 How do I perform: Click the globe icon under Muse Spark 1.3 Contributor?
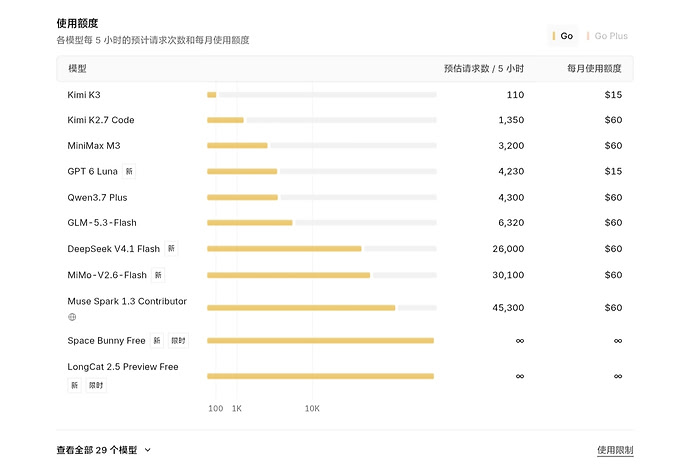point(72,317)
